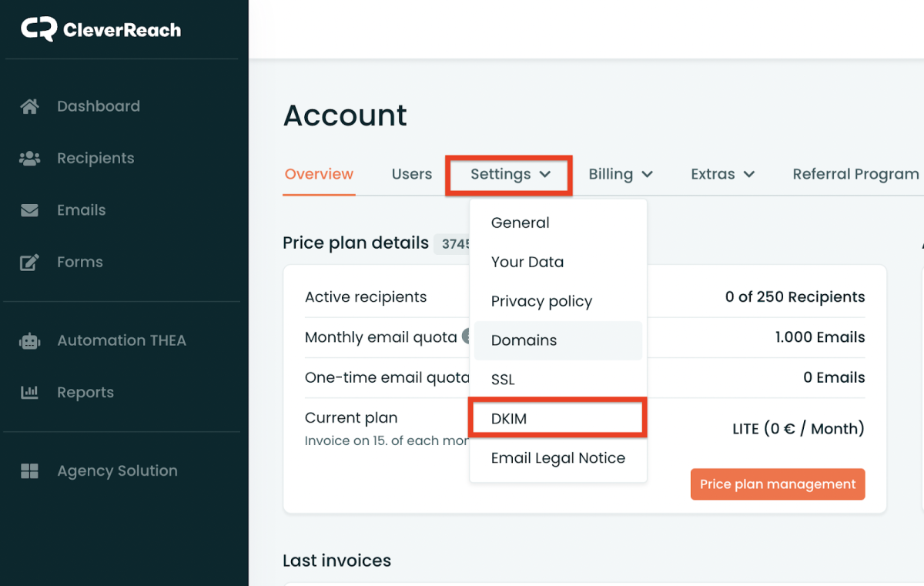Open Reports in the sidebar
Viewport: 924px width, 586px height.
[85, 393]
